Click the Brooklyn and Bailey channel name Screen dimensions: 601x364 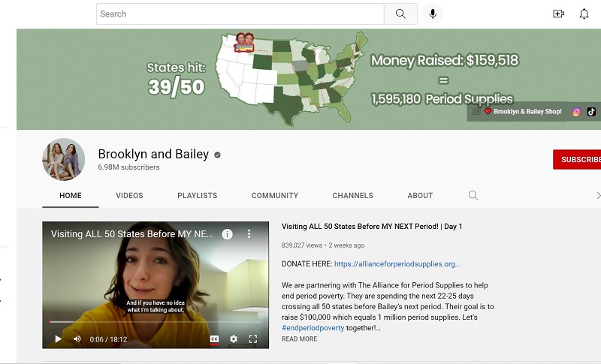click(x=153, y=154)
